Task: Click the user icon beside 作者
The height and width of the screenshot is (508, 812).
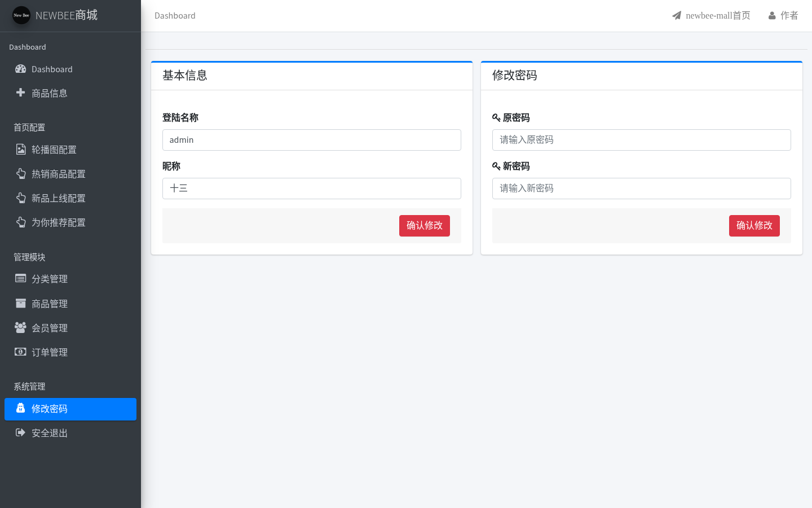Action: [772, 16]
